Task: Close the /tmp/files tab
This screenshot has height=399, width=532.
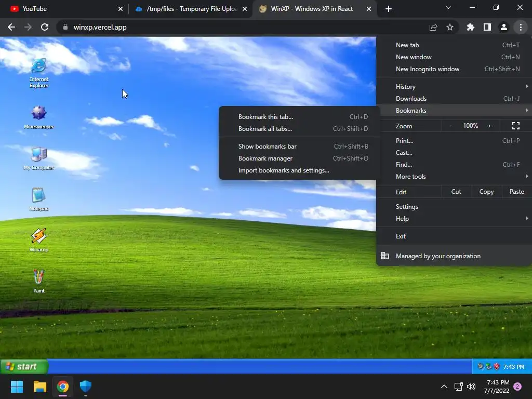Action: [x=245, y=9]
